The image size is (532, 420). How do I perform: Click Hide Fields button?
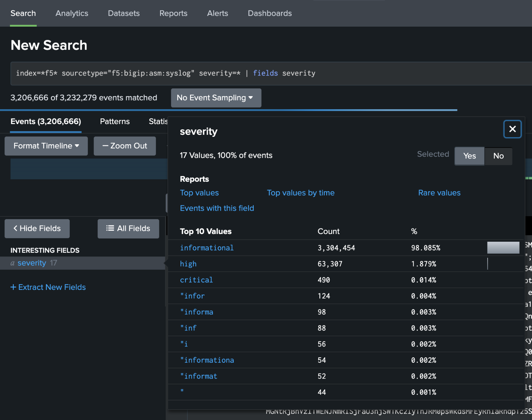(37, 229)
